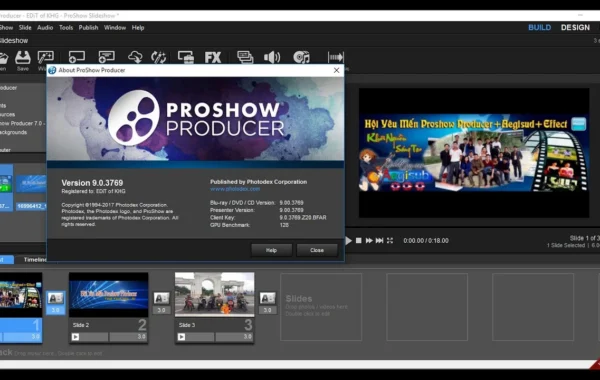Click the briefcase Edit Slide toolbar icon
The height and width of the screenshot is (380, 600).
click(186, 57)
